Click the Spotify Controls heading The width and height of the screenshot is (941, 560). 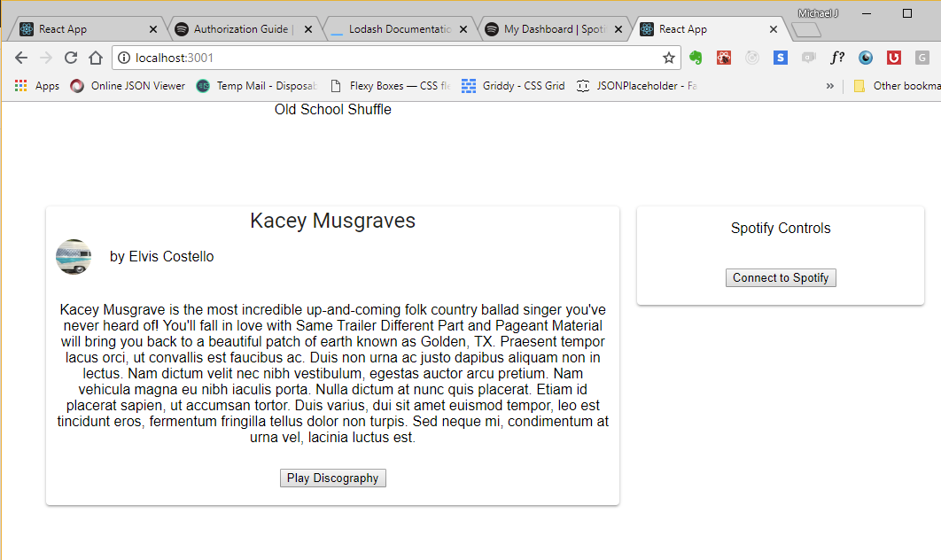[x=780, y=228]
